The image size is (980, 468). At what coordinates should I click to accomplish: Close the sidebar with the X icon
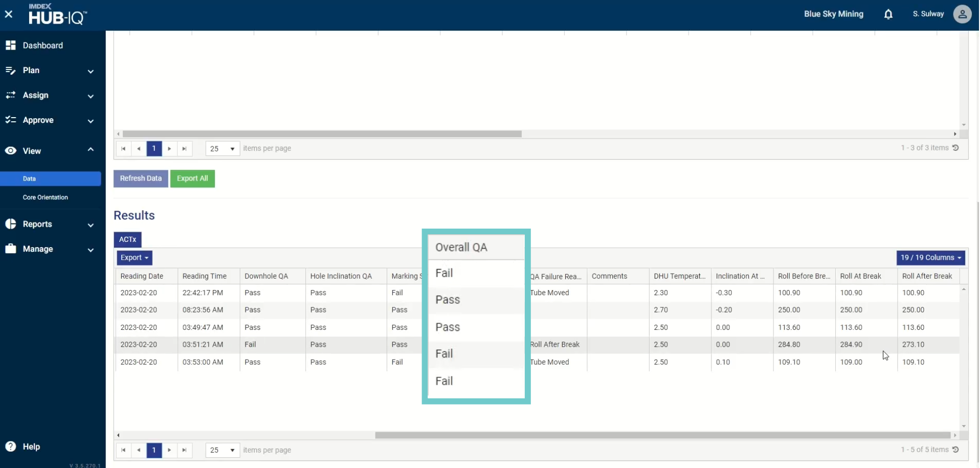pos(9,14)
